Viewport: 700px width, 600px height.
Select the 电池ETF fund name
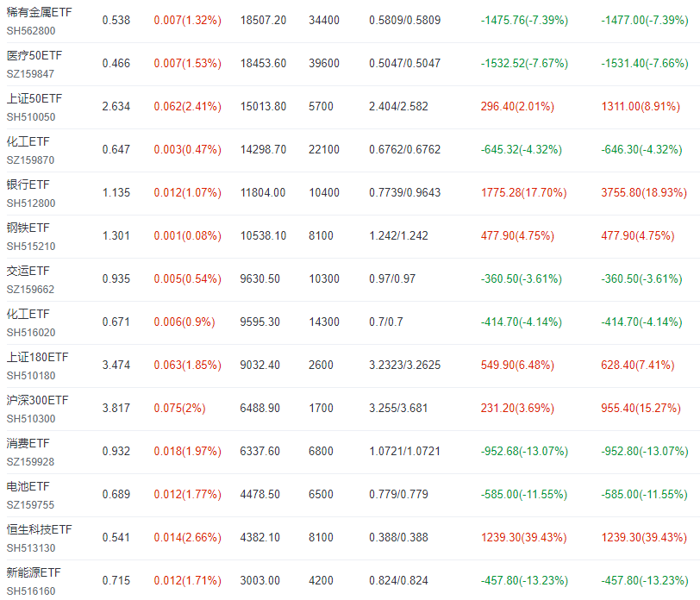(28, 486)
